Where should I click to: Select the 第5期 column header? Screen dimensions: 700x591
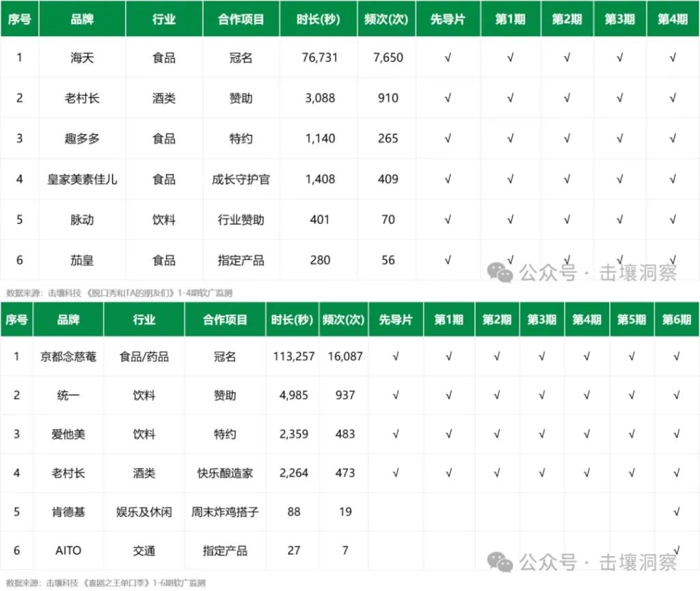[x=632, y=319]
